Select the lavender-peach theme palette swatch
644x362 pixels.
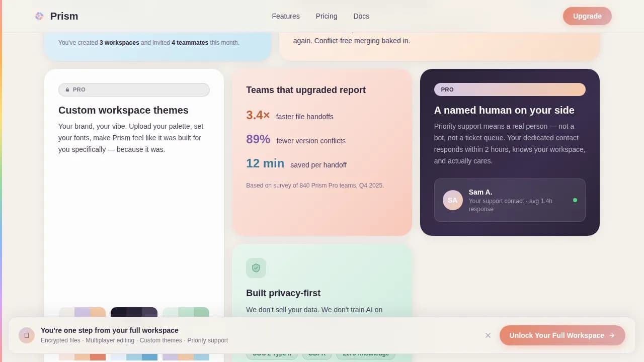[x=82, y=312]
